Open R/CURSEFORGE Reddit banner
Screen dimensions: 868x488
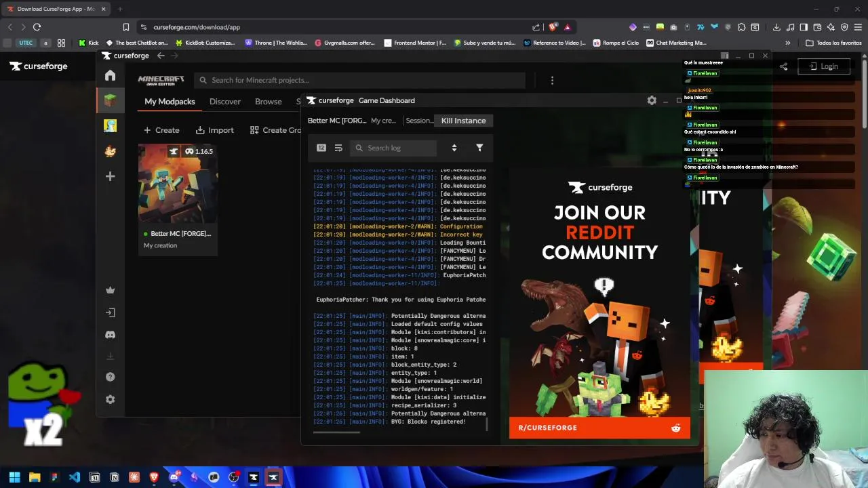coord(599,428)
